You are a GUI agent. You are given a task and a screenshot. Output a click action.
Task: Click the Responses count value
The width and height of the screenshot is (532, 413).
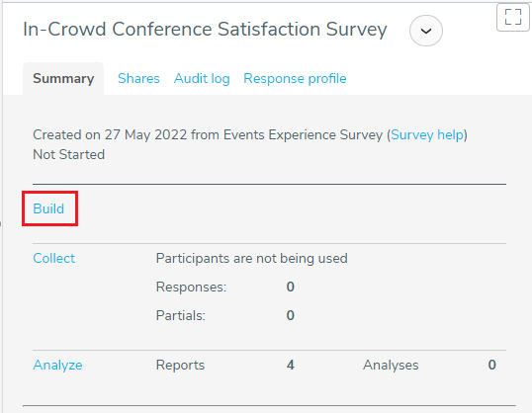point(290,287)
